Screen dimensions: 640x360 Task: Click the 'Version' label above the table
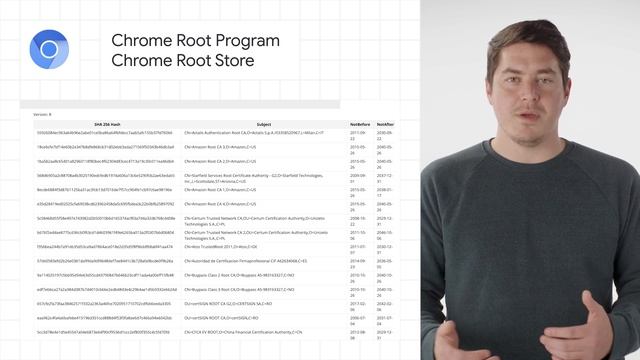[42, 115]
